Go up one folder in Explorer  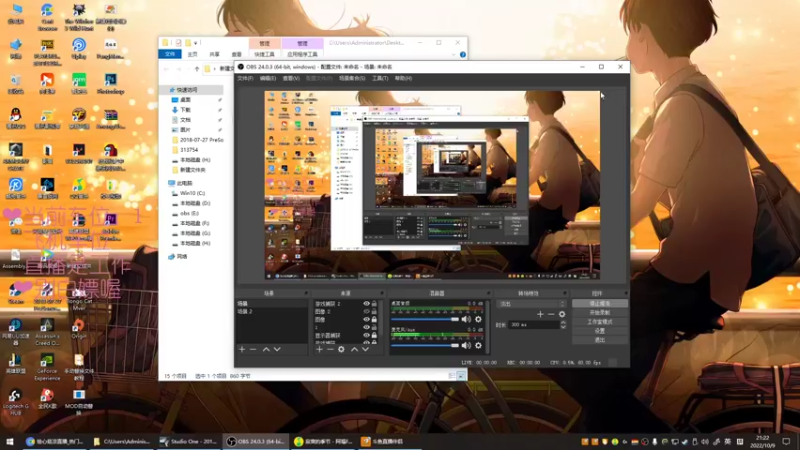[196, 69]
